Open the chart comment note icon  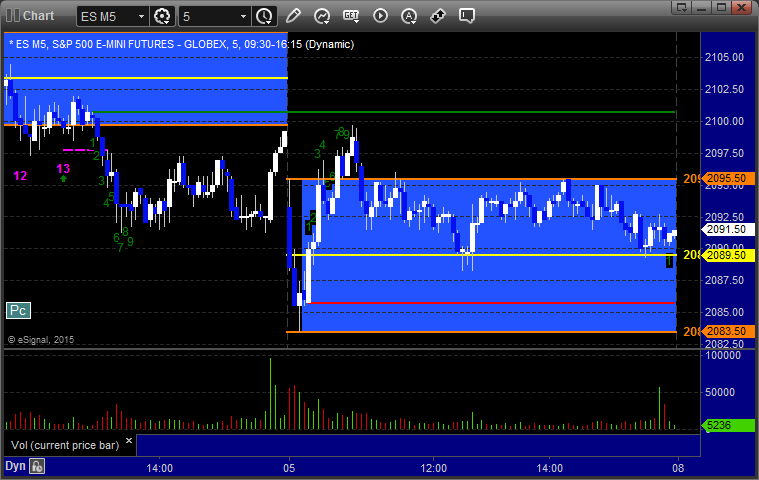pos(467,16)
